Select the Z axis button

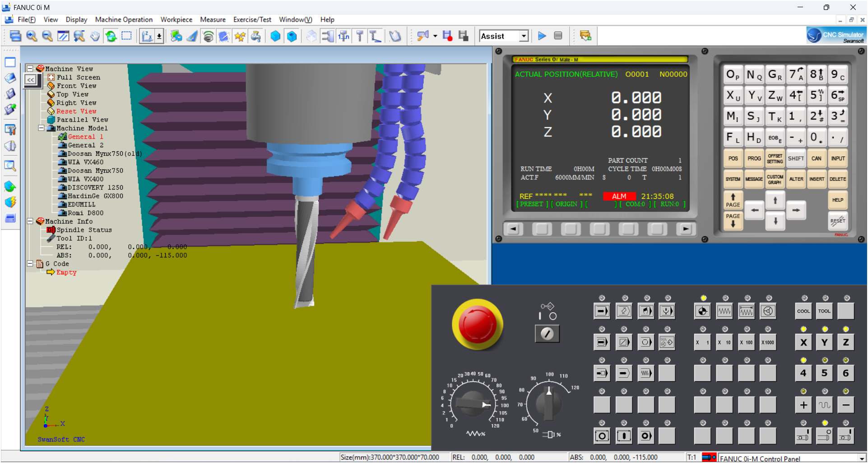tap(846, 342)
